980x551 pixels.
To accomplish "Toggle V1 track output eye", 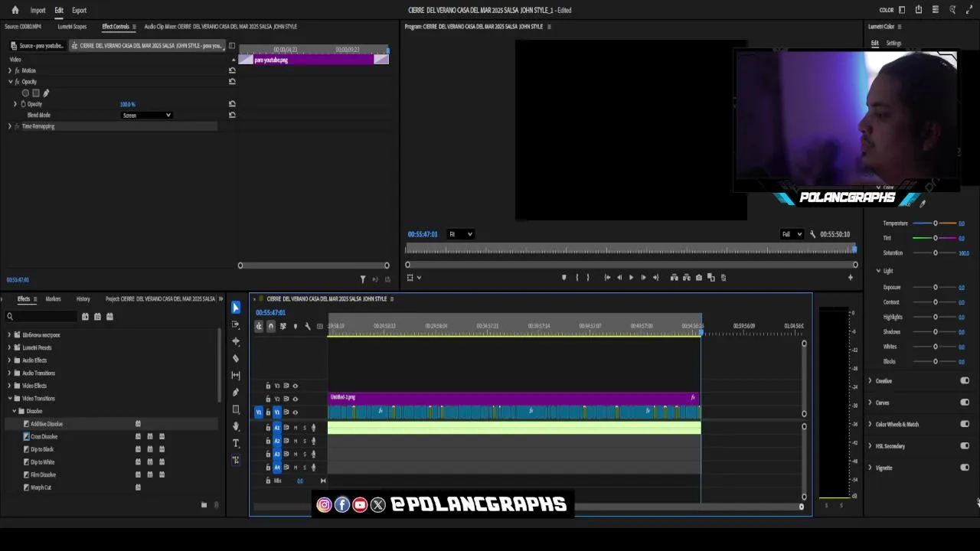I will (x=295, y=412).
